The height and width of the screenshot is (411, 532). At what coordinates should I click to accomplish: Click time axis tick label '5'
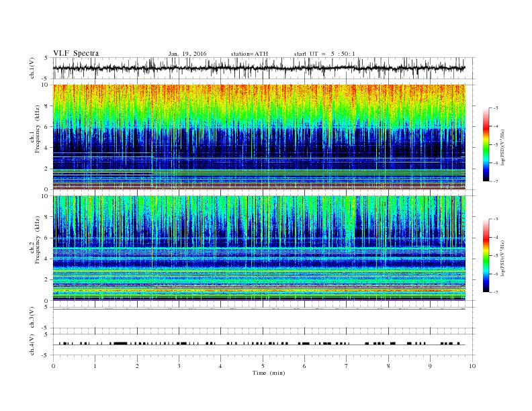coord(263,366)
